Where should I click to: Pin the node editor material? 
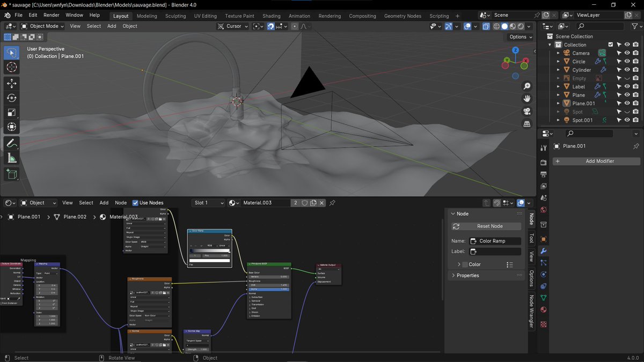tap(332, 203)
